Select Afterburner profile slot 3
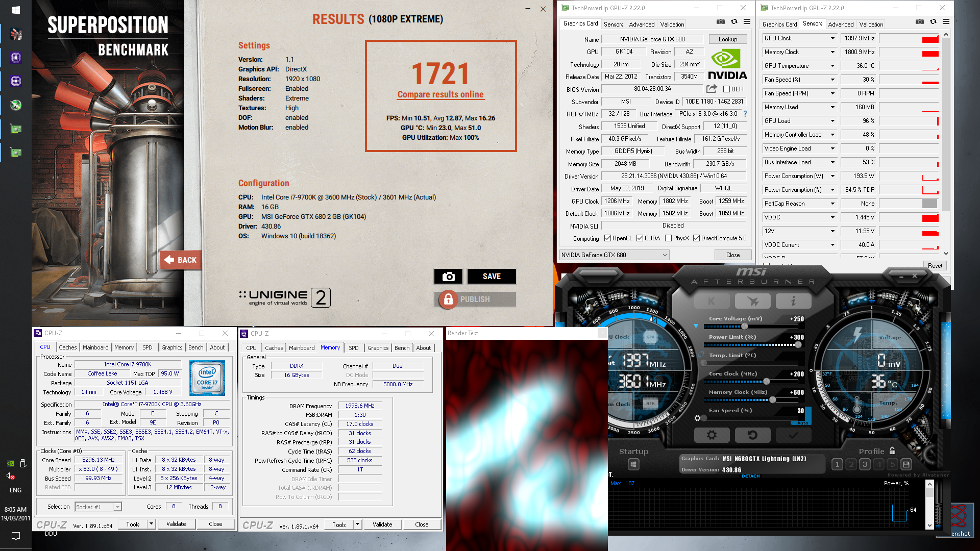Screen dimensions: 980x551 (865, 464)
